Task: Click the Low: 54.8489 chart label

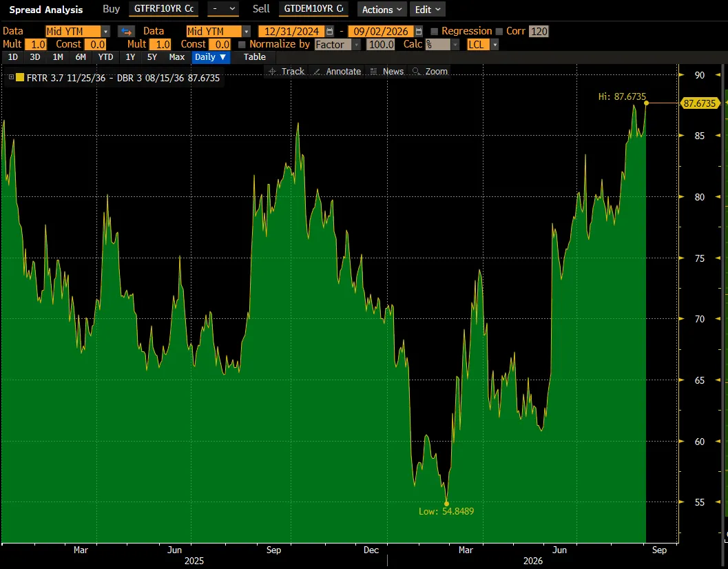Action: click(x=446, y=511)
